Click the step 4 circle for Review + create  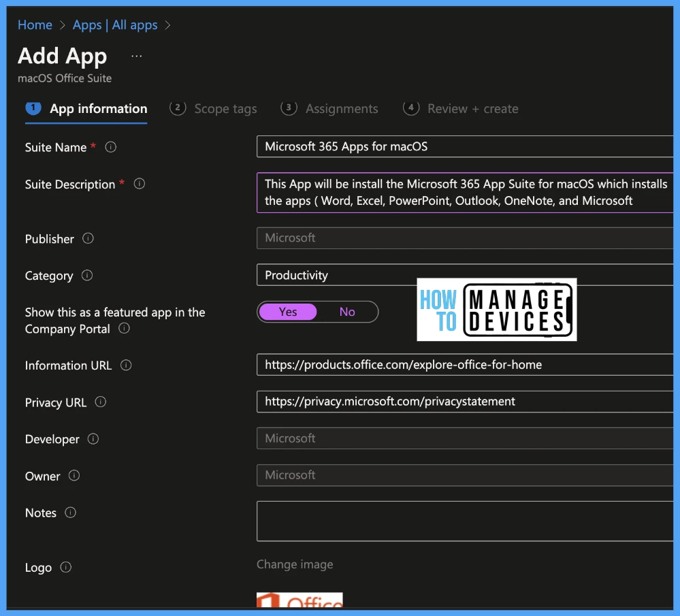point(411,108)
